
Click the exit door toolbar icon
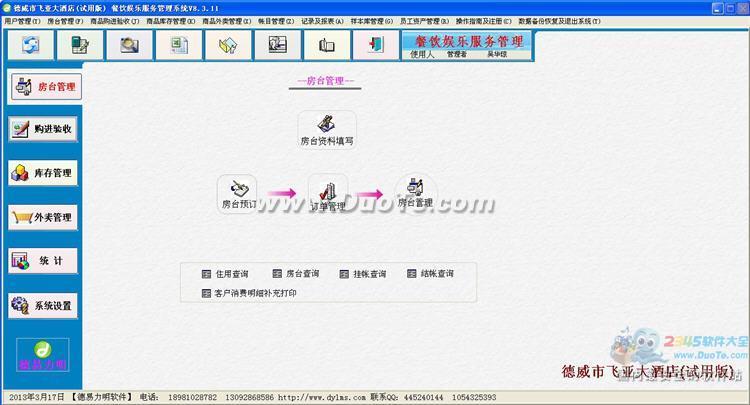375,45
